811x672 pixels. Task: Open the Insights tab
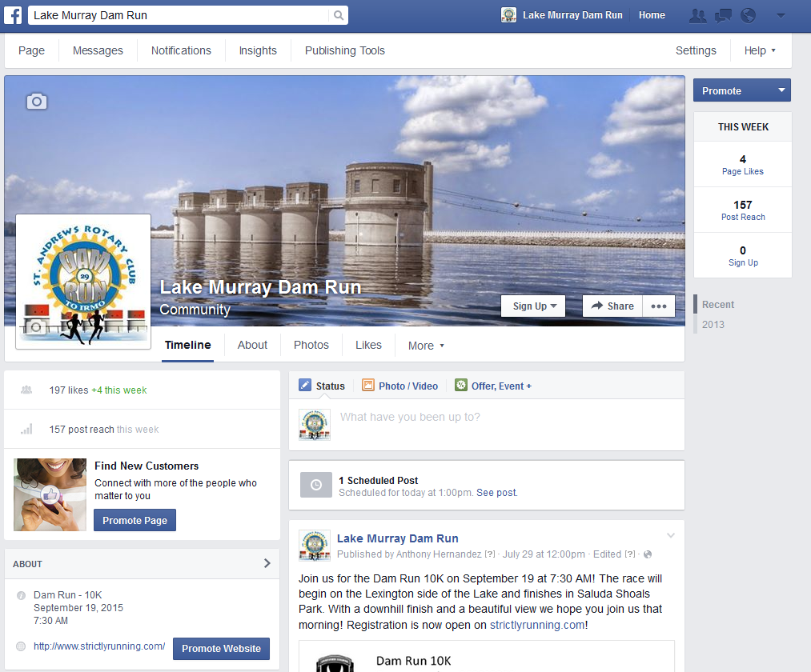[x=258, y=50]
